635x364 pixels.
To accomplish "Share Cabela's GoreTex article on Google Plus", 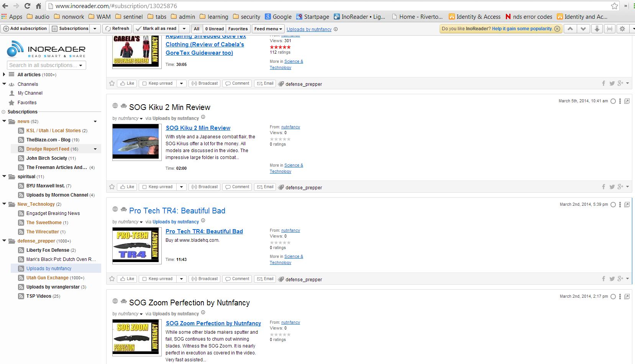I will click(620, 83).
